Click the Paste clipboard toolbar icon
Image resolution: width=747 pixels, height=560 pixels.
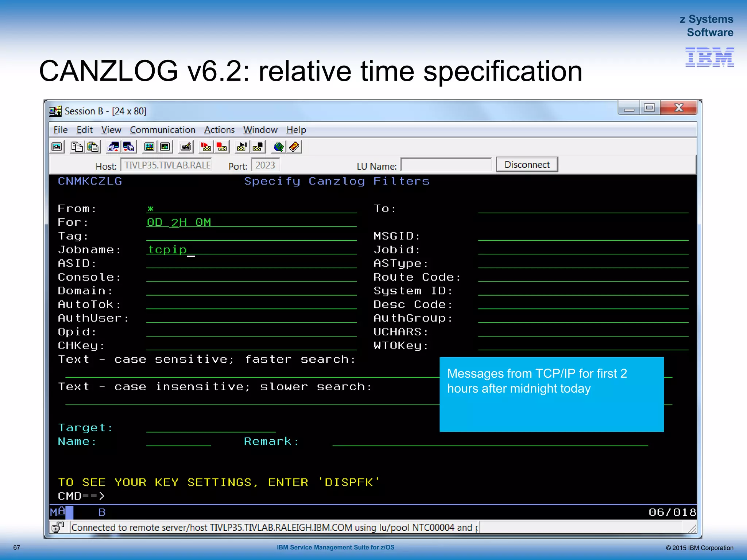[93, 147]
